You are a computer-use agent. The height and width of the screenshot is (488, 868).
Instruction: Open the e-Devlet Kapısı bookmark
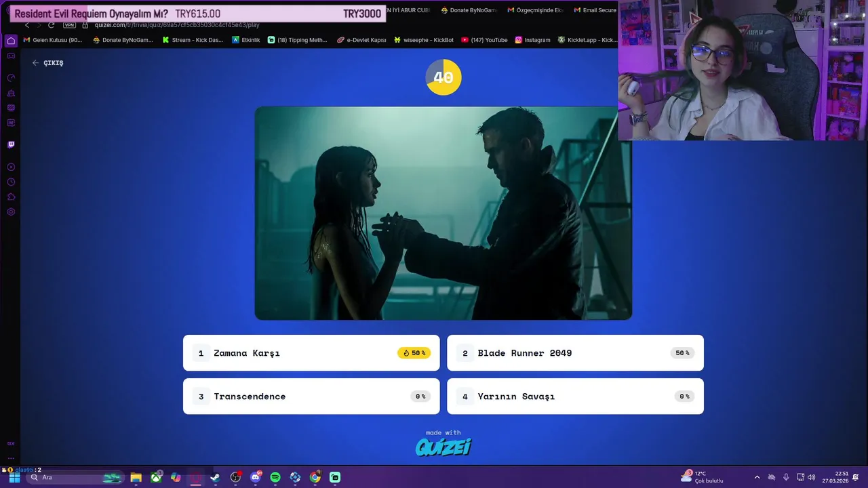click(361, 40)
